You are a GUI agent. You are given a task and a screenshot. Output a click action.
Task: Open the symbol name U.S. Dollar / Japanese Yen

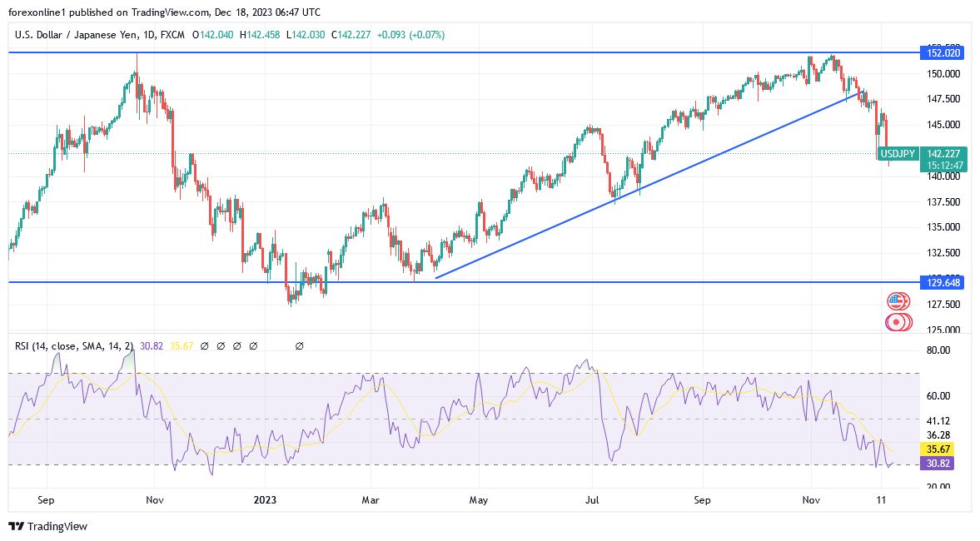point(75,36)
